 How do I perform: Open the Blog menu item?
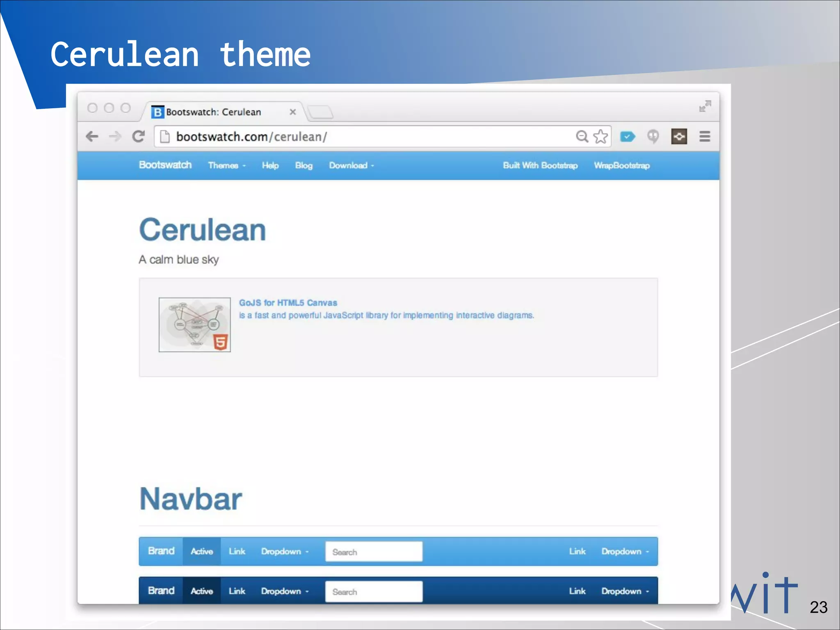[x=304, y=165]
